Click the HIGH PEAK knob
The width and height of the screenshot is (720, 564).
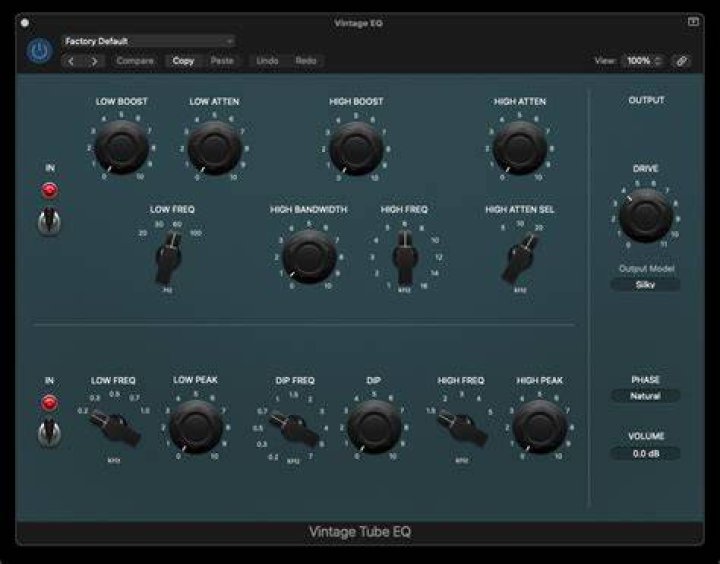click(540, 427)
